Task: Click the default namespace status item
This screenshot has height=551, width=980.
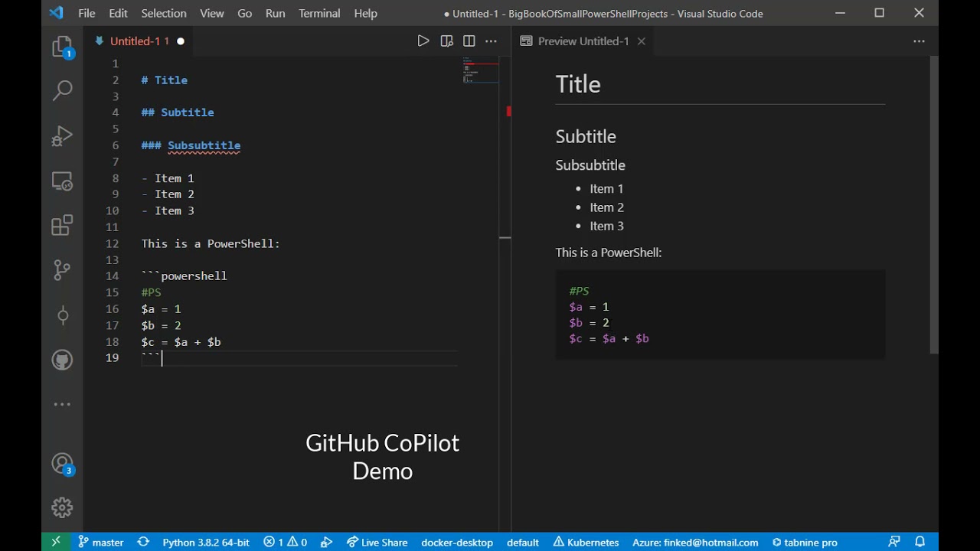Action: click(x=523, y=542)
